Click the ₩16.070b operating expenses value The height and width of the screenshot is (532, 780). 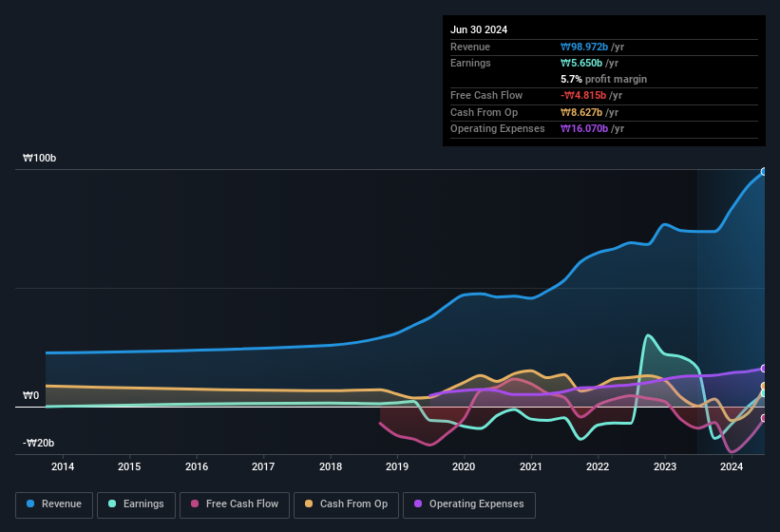584,128
